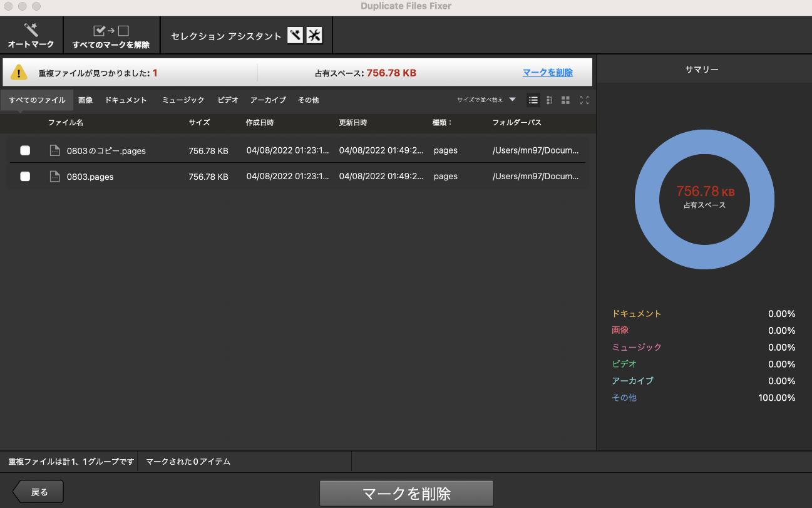Select the 画像 (Images) tab
Image resolution: width=812 pixels, height=508 pixels.
pyautogui.click(x=85, y=100)
